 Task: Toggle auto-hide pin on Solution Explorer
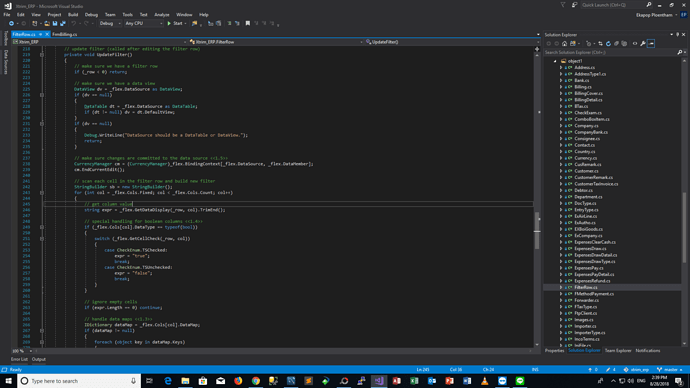678,34
